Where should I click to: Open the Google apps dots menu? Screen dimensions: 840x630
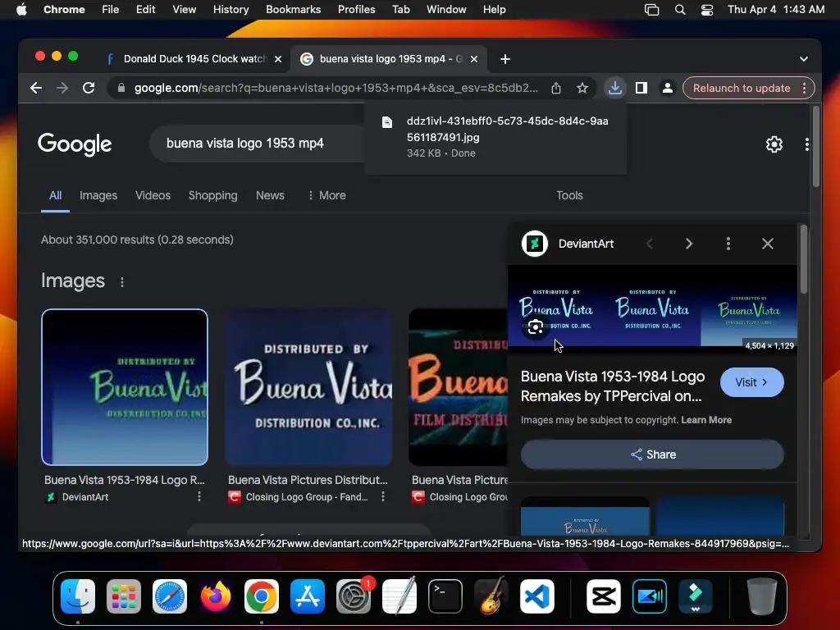point(807,144)
